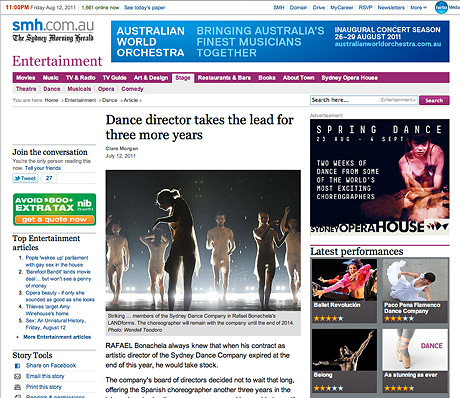
Task: Click the star rating under Ballet Revolución
Action: pyautogui.click(x=328, y=318)
